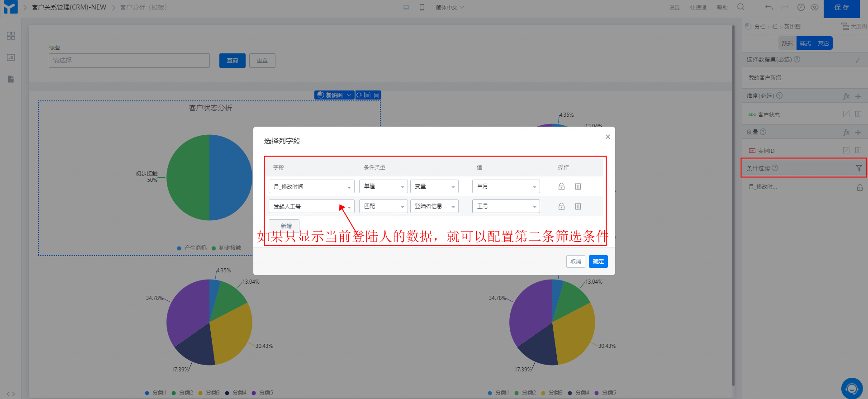Open the JS icon in left sidebar
868x399 pixels.
point(11,57)
